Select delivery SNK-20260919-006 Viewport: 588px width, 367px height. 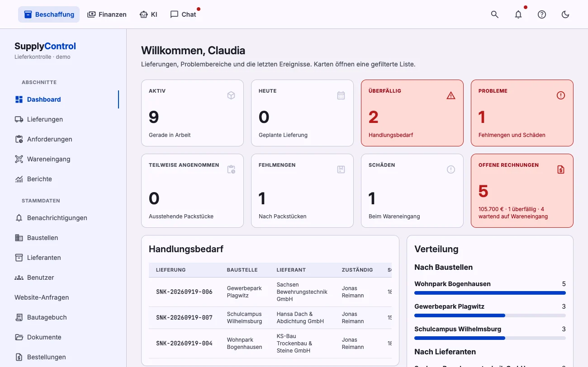click(x=184, y=292)
